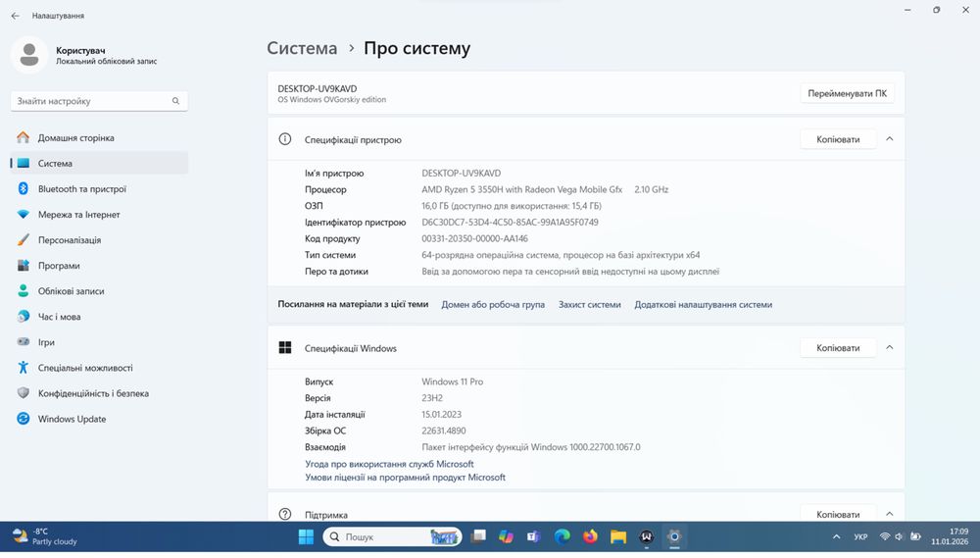The height and width of the screenshot is (558, 980).
Task: Open Домен або робоча група link
Action: point(493,305)
